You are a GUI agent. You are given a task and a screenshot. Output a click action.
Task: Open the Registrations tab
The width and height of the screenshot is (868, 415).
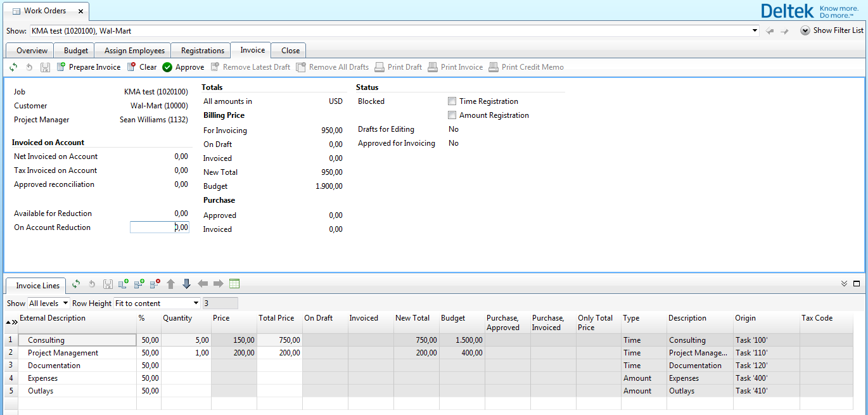point(202,51)
